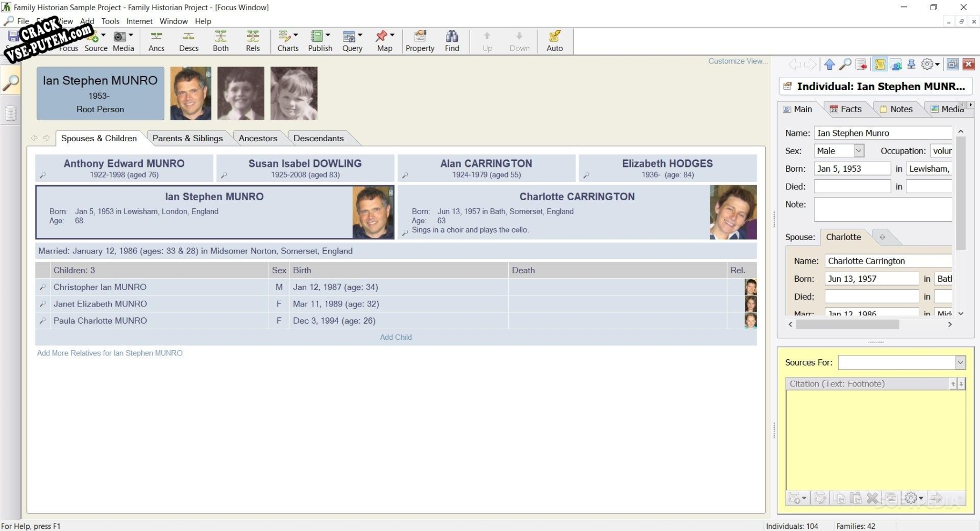
Task: Expand the Sources For dropdown
Action: click(960, 363)
